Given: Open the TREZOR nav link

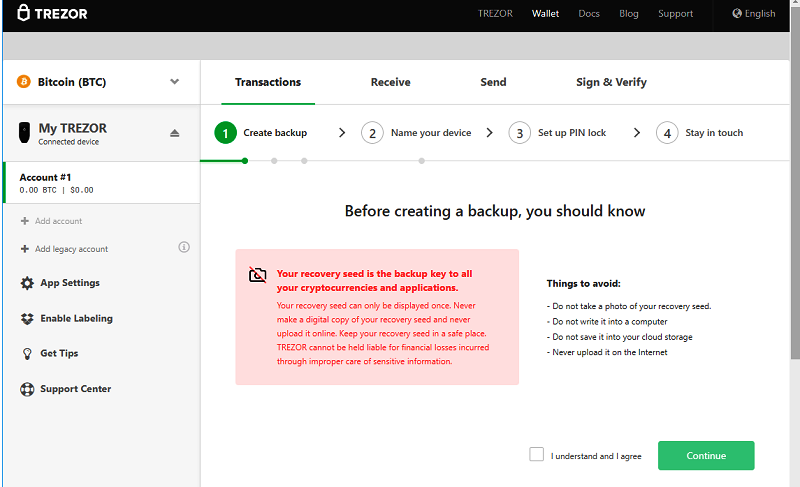Looking at the screenshot, I should [495, 14].
